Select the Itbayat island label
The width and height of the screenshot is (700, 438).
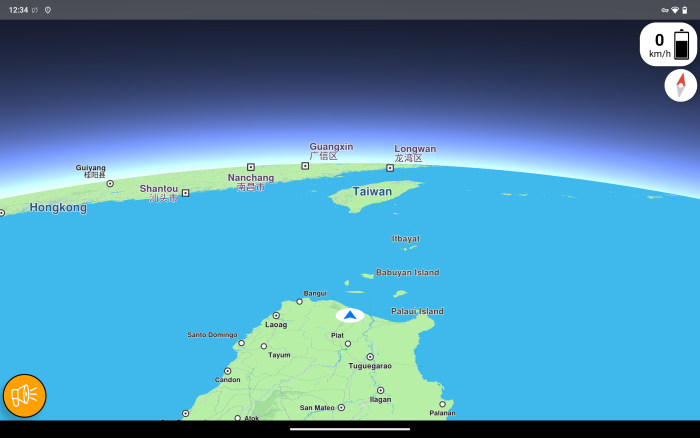(405, 239)
